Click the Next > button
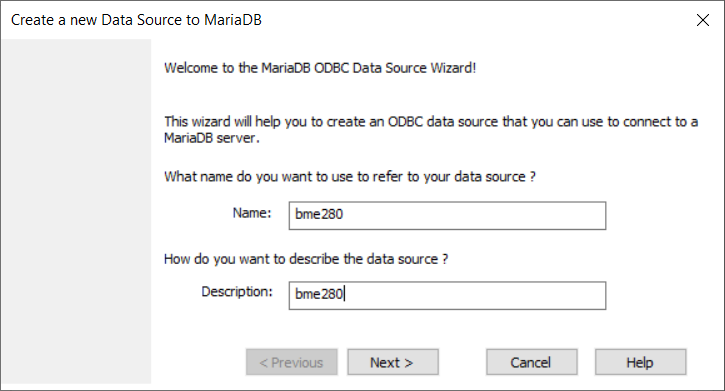The image size is (725, 391). tap(393, 362)
